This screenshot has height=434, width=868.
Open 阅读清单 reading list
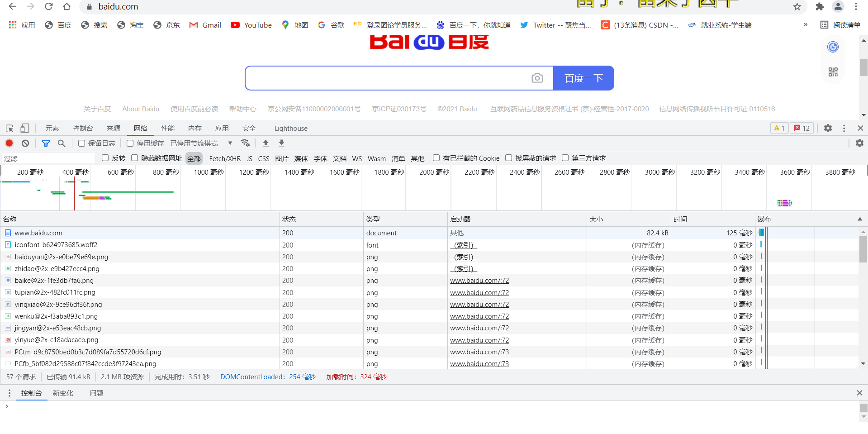[840, 25]
